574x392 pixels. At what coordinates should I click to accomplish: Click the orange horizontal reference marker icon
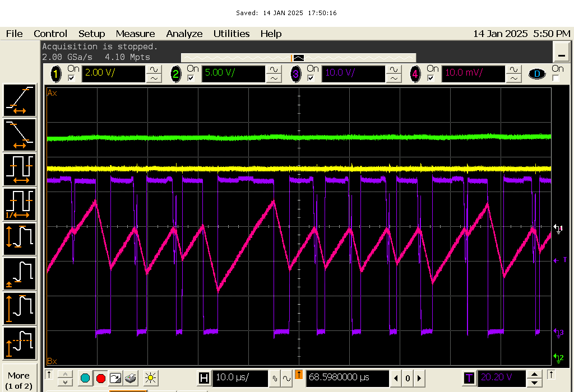point(299,375)
